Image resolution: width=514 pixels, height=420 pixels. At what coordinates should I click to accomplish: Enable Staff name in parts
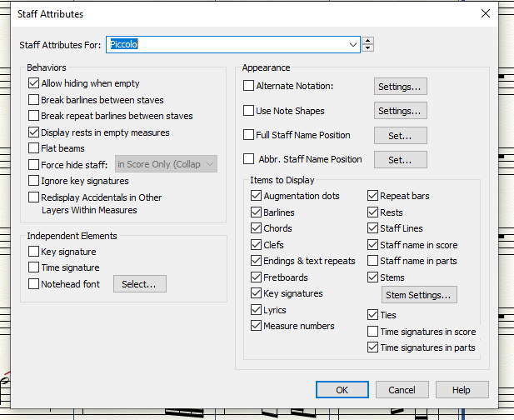[373, 261]
